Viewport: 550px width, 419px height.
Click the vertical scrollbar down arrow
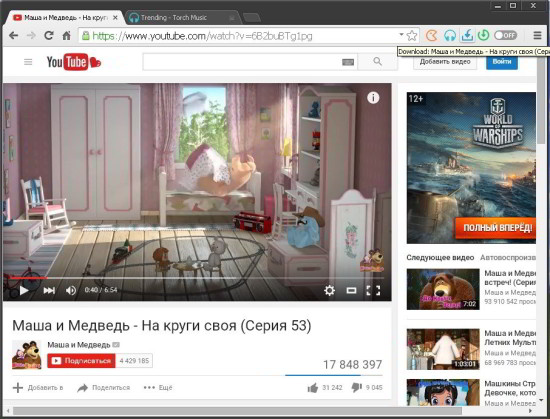pyautogui.click(x=542, y=400)
